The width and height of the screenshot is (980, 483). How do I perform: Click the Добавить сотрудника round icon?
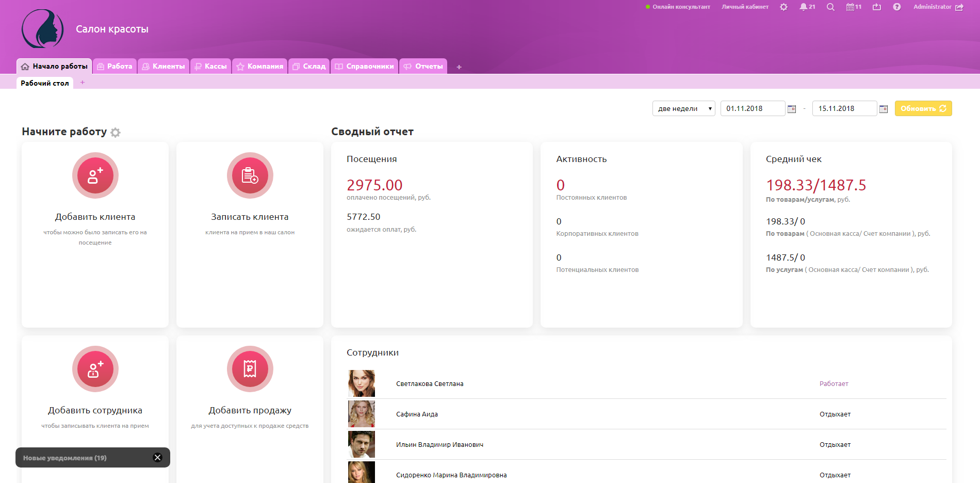click(95, 369)
